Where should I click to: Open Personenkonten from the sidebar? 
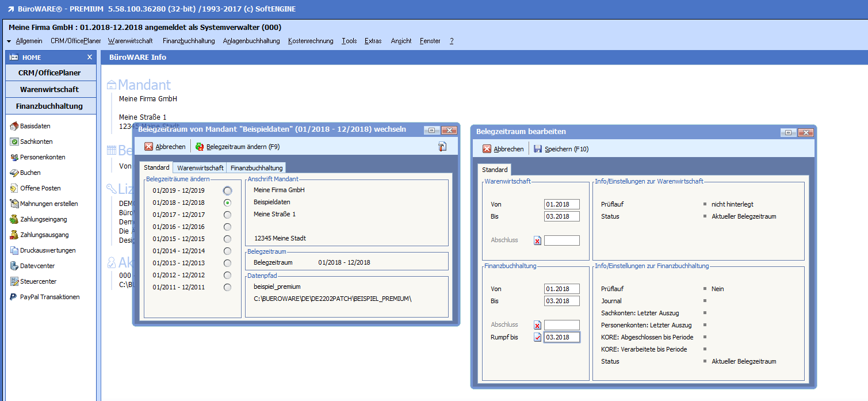point(42,157)
